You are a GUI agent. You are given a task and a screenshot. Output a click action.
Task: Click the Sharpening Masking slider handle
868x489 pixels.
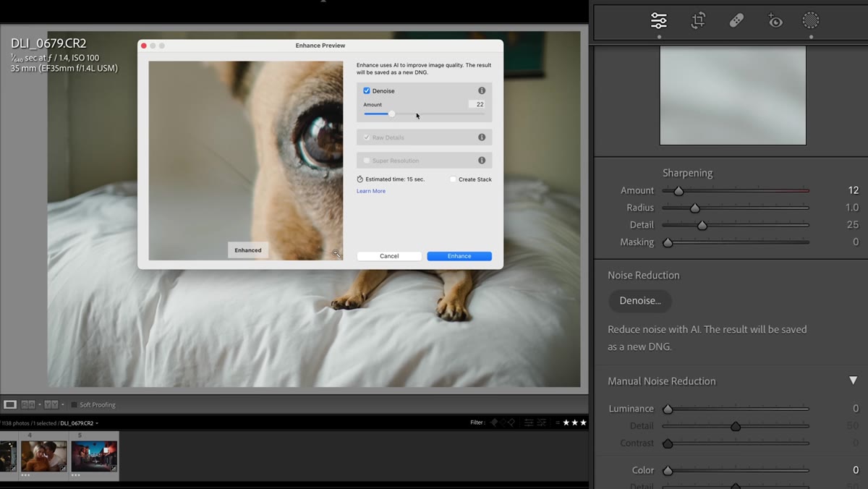click(668, 243)
